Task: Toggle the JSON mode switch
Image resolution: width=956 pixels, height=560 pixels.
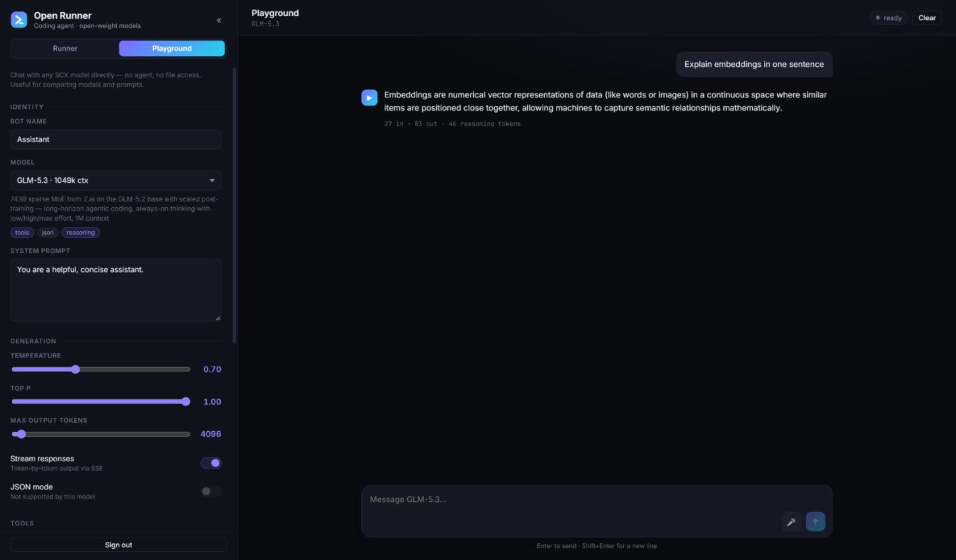Action: point(211,491)
